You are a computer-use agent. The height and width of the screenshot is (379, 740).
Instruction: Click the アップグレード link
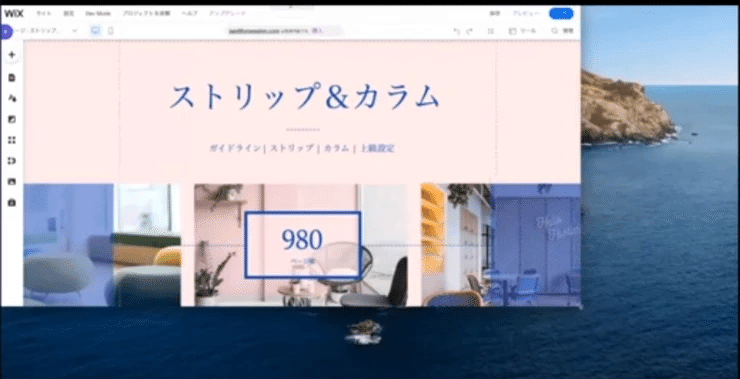coord(227,13)
